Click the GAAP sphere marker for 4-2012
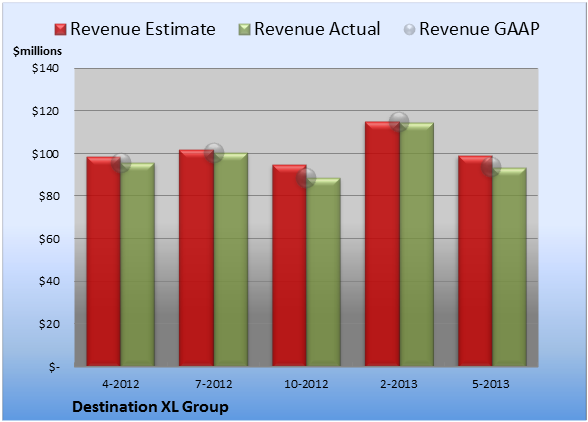The width and height of the screenshot is (588, 422). [121, 163]
